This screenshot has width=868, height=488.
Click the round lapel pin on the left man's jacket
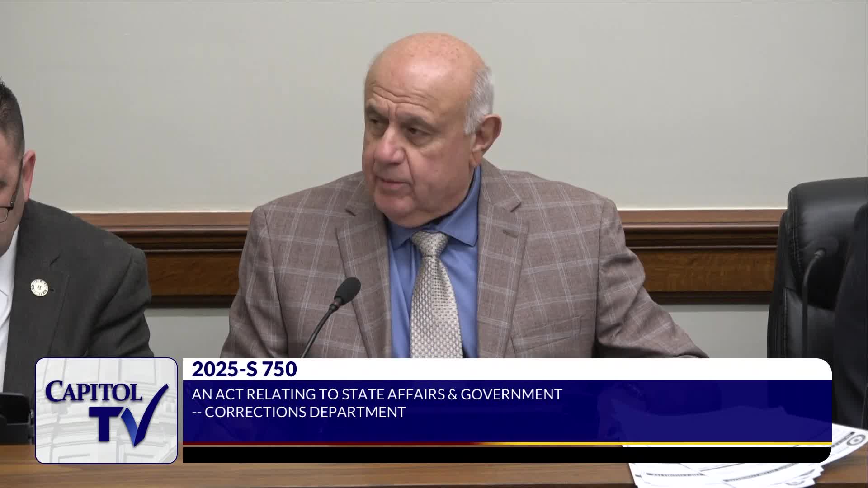tap(39, 288)
